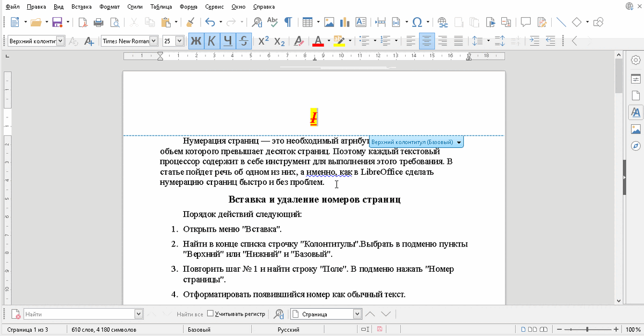Apply superscript formatting
644x336 pixels.
click(264, 41)
